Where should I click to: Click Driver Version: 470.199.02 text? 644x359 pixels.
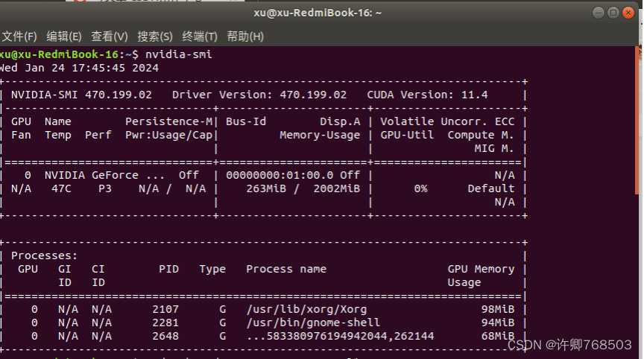pyautogui.click(x=259, y=95)
